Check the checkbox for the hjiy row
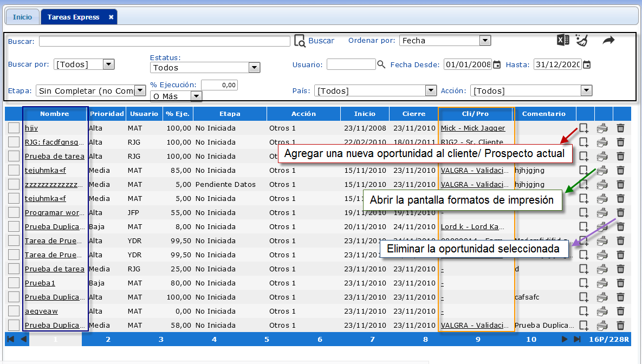The width and height of the screenshot is (642, 364). 14,128
